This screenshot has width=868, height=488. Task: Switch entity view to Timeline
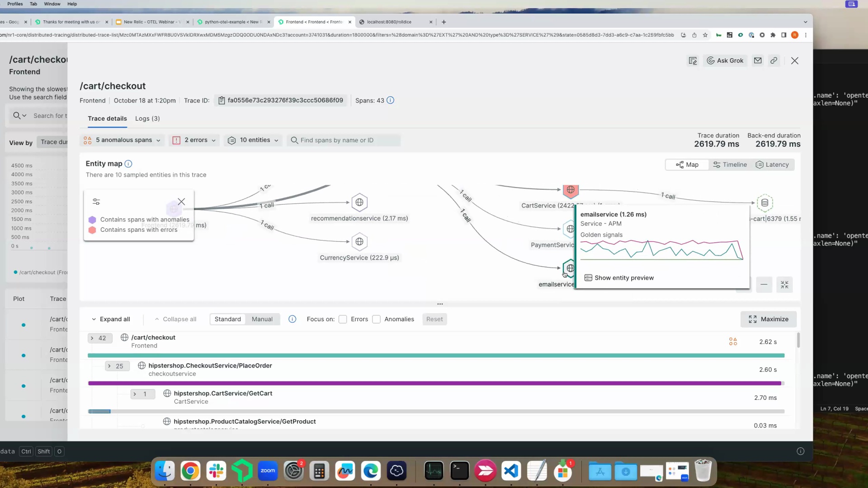(x=730, y=165)
